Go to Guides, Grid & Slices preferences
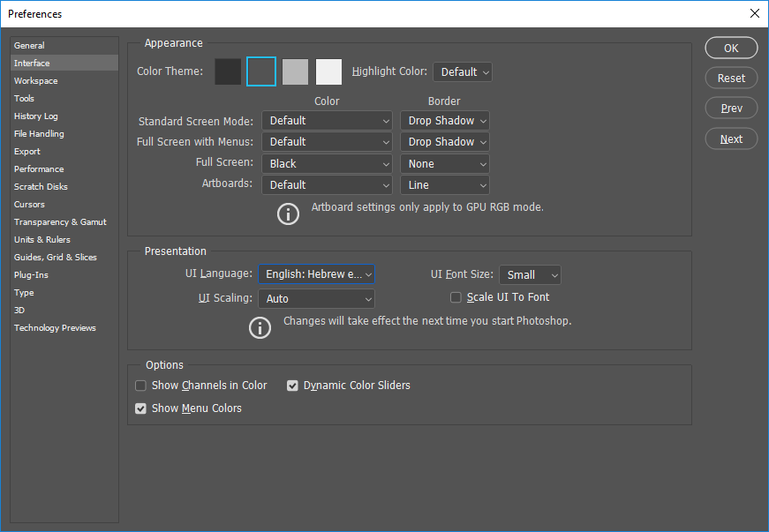 coord(56,258)
